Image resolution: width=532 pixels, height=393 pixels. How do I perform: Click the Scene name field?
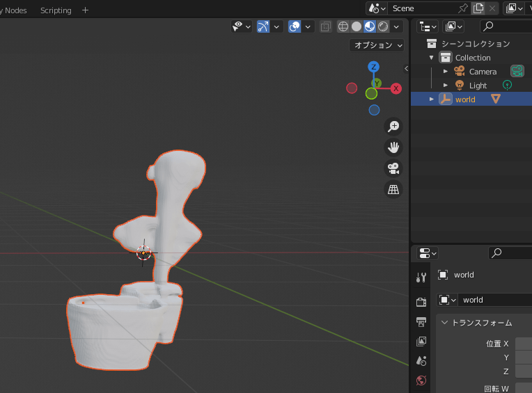[421, 8]
